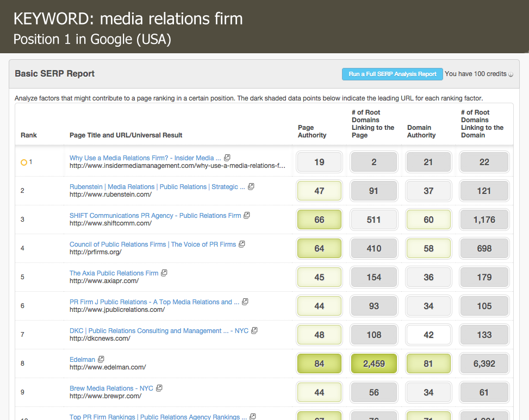Open external link icon beside PR Firm J
Viewport: 529px width, 420px height.
point(245,302)
